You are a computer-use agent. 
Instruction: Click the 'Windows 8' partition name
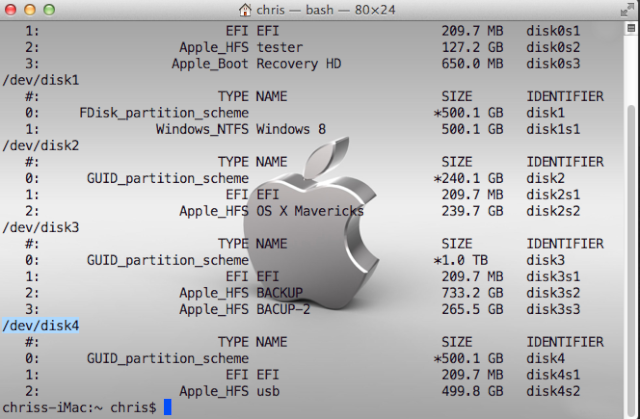291,129
